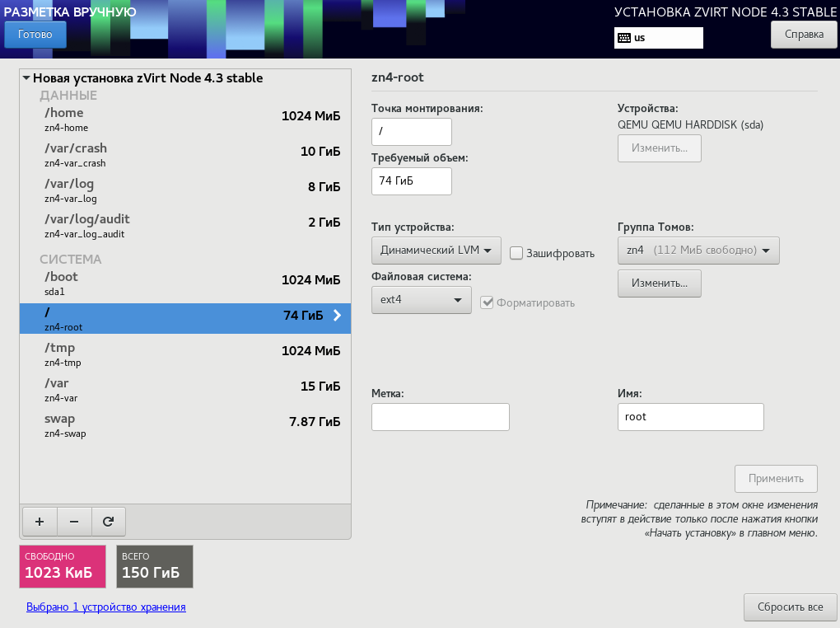Click the plus icon to add a mount point
The width and height of the screenshot is (840, 628).
(40, 522)
